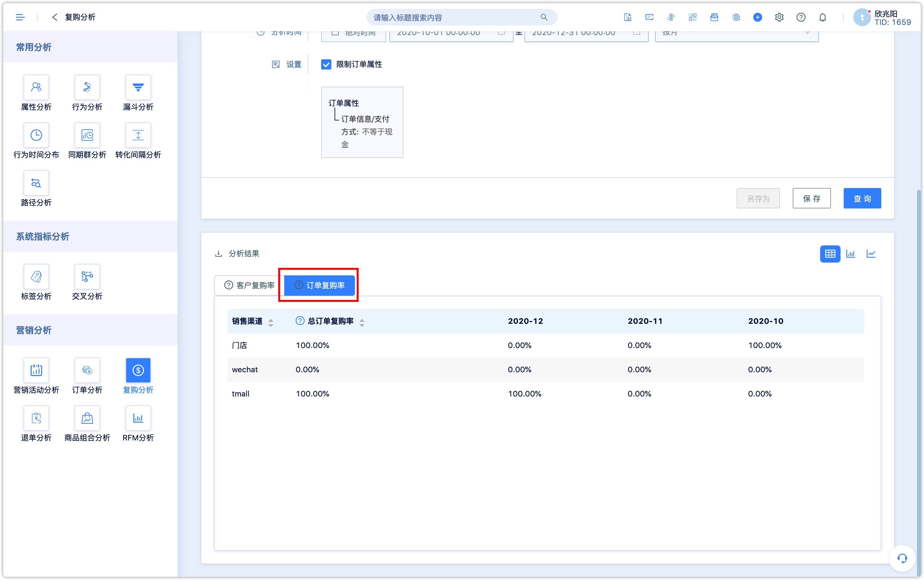
Task: Click the blue plus circle icon
Action: (758, 17)
